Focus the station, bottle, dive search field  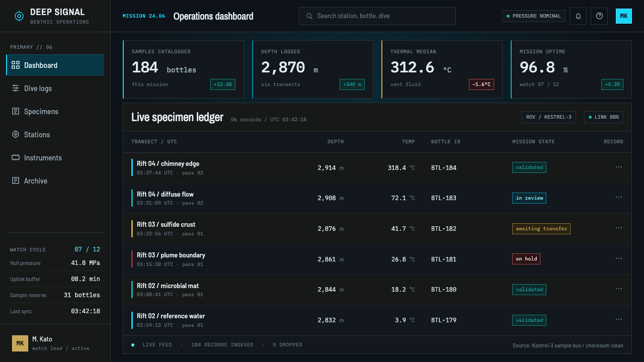click(377, 16)
